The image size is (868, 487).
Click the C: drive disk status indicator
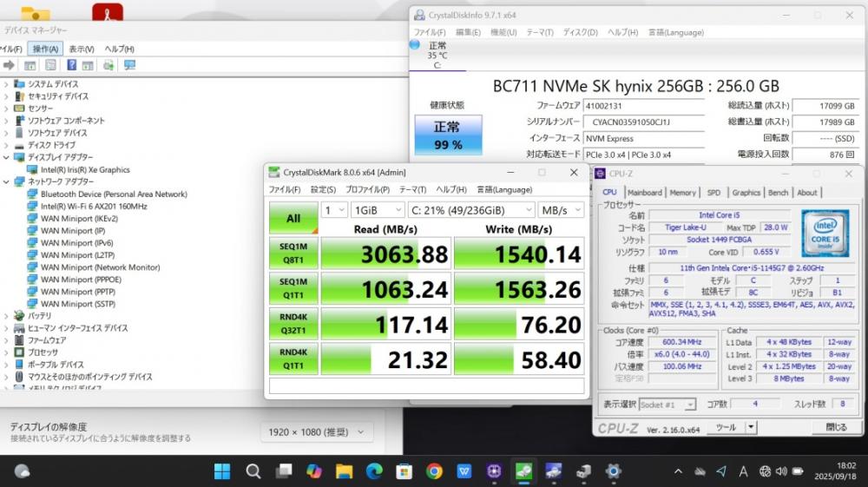pyautogui.click(x=437, y=54)
